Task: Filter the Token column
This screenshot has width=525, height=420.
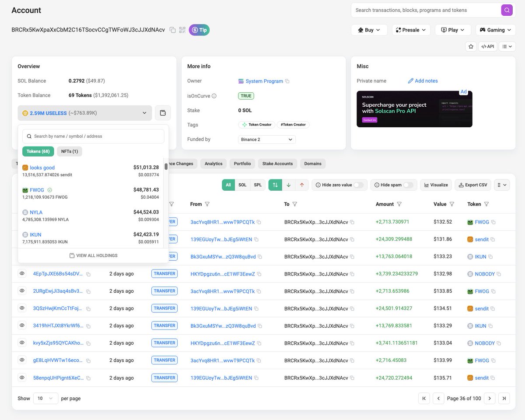Action: pyautogui.click(x=486, y=204)
